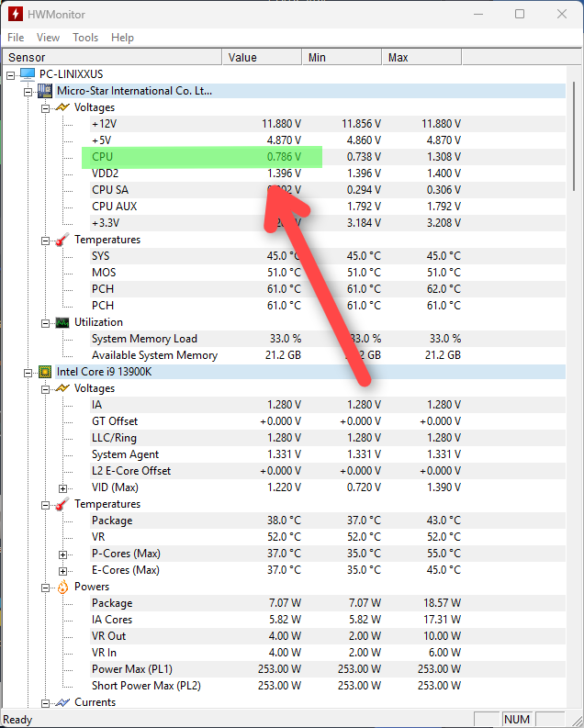Select the highlighted CPU voltage row

328,157
